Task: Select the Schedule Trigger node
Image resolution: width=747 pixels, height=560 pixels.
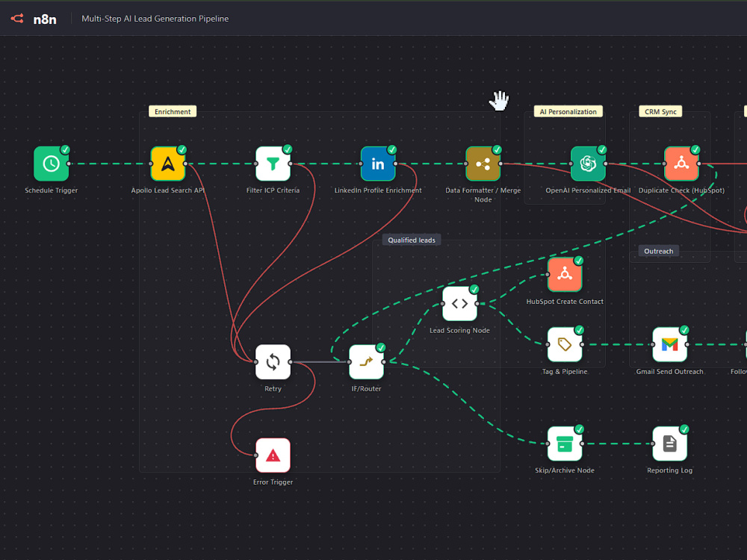Action: coord(51,164)
